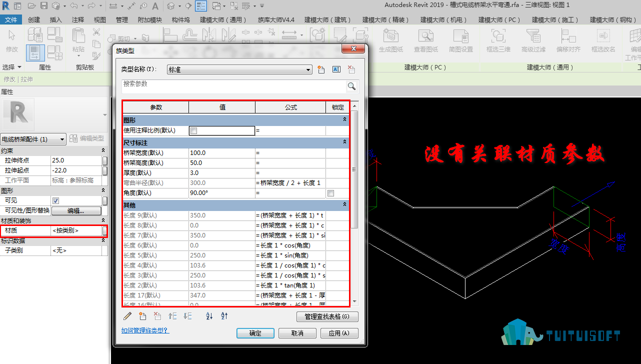
Task: Click the new family type icon beside 类型名称
Action: (321, 69)
